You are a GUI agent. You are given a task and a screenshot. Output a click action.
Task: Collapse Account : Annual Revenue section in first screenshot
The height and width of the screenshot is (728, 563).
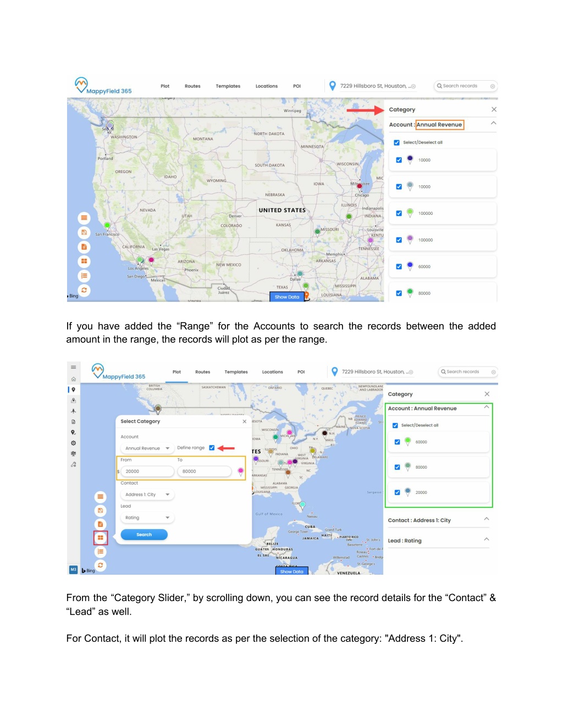coord(494,124)
